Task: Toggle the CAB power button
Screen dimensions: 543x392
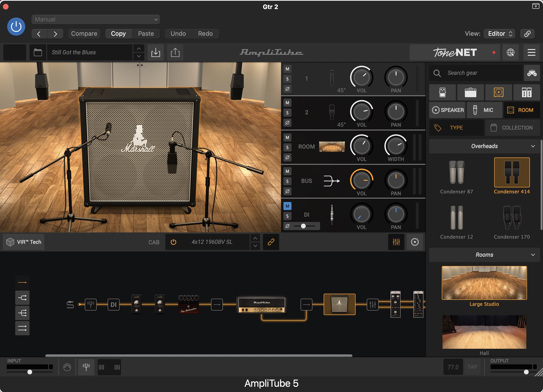Action: [173, 242]
